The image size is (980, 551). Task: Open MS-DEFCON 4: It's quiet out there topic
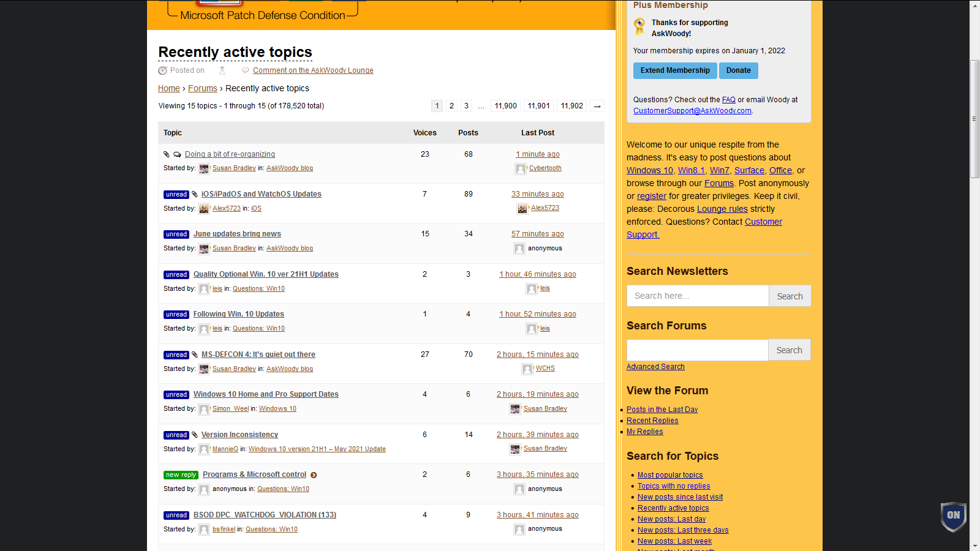258,354
